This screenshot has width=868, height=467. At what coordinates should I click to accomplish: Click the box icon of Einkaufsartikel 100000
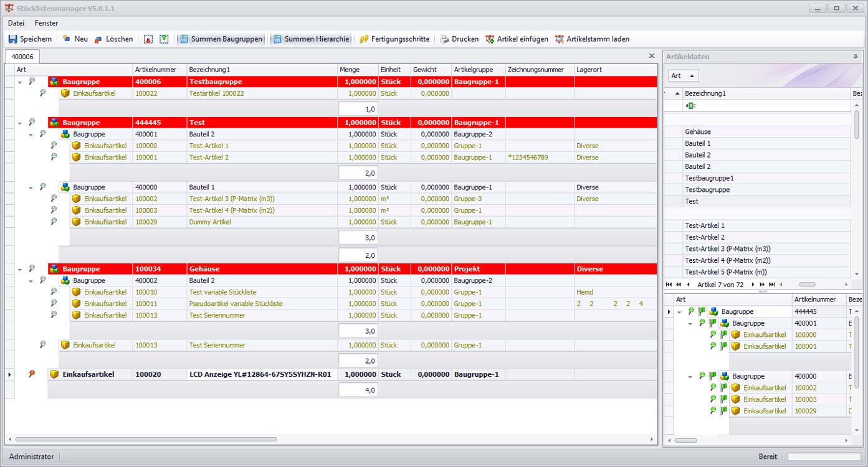click(x=76, y=146)
